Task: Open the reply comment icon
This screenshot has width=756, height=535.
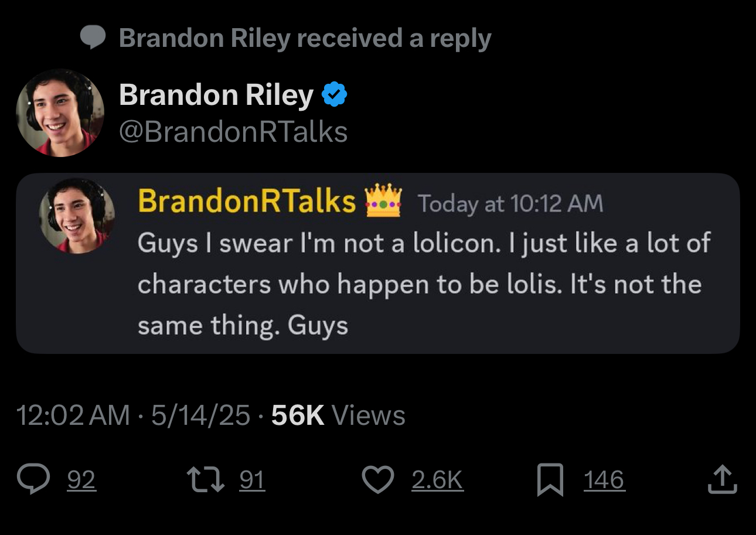Action: (x=36, y=481)
